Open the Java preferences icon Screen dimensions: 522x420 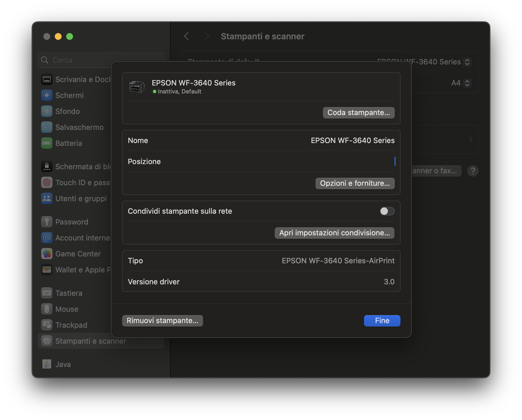pos(47,364)
